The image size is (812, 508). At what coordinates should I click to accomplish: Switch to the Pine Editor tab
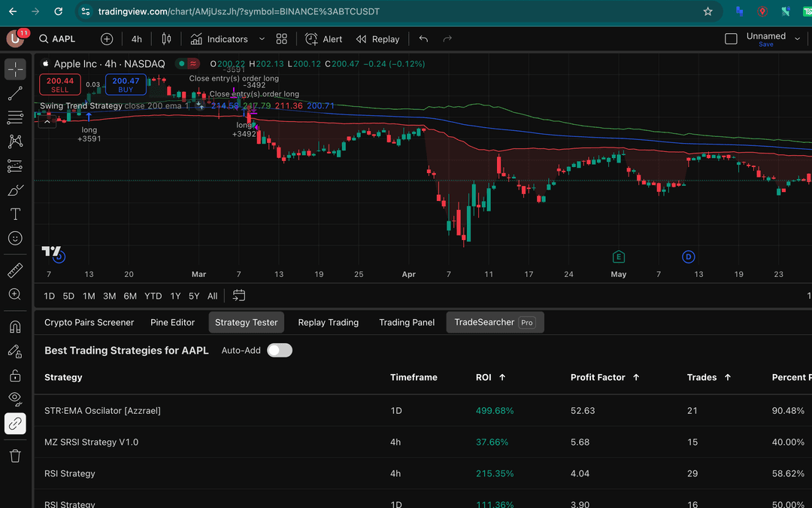pyautogui.click(x=172, y=322)
